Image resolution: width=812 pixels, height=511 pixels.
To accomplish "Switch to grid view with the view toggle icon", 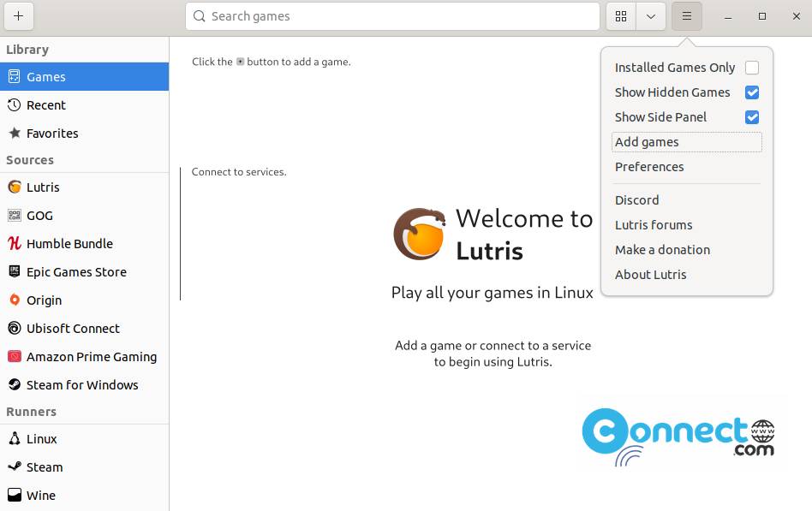I will (x=621, y=16).
